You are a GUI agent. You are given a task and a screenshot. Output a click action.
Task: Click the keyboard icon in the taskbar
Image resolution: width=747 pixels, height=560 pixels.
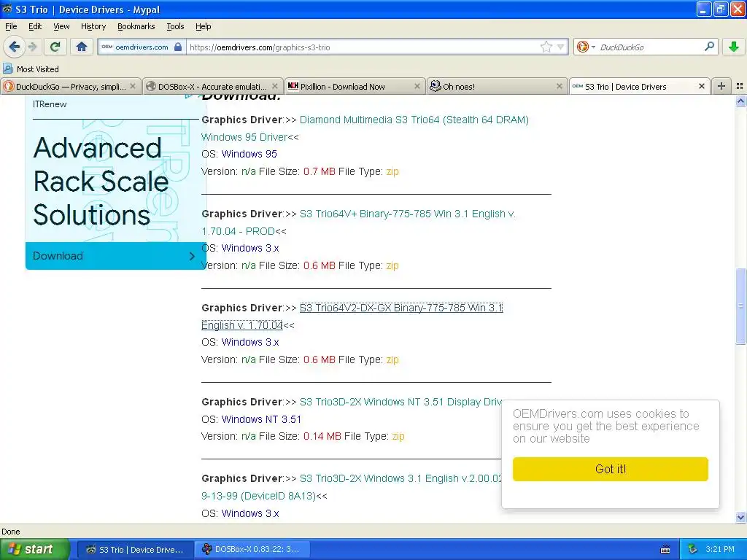[665, 550]
